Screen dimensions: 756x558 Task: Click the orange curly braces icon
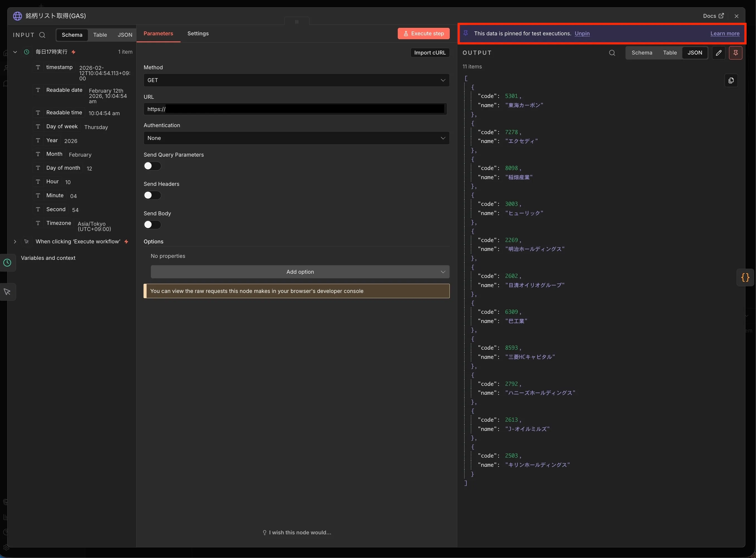(x=745, y=278)
